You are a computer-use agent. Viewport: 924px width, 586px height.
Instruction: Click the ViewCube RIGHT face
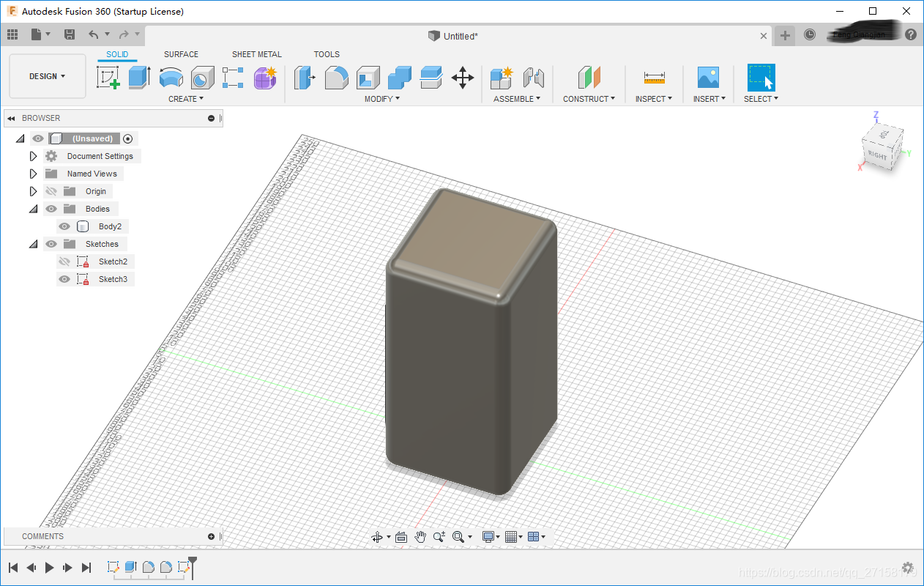[877, 155]
